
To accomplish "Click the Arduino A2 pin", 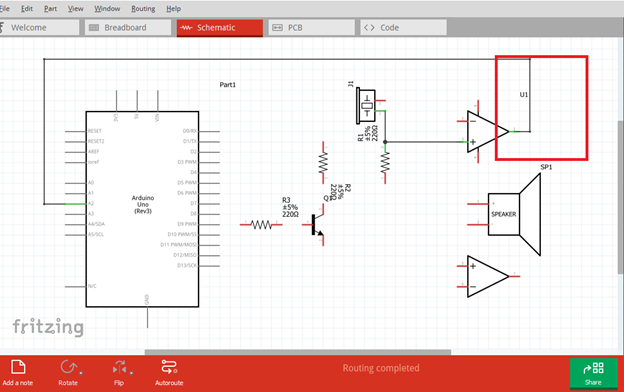I will pos(76,204).
